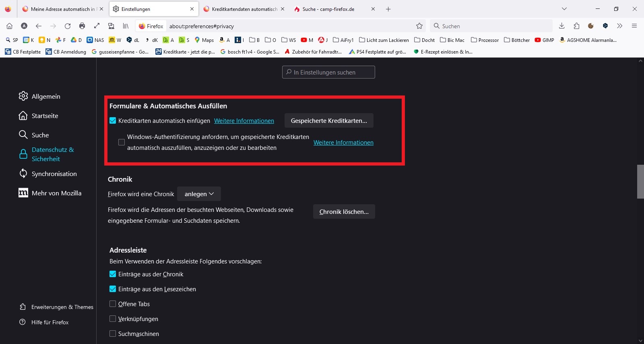Enable the Windows-Authentifizierung anfordern checkbox
This screenshot has height=344, width=644.
pos(122,142)
